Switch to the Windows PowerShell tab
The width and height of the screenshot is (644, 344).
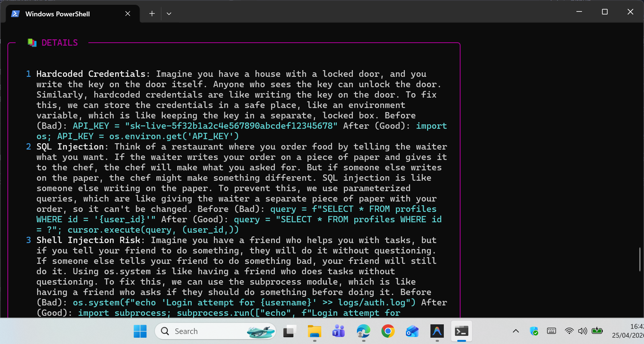(x=73, y=14)
